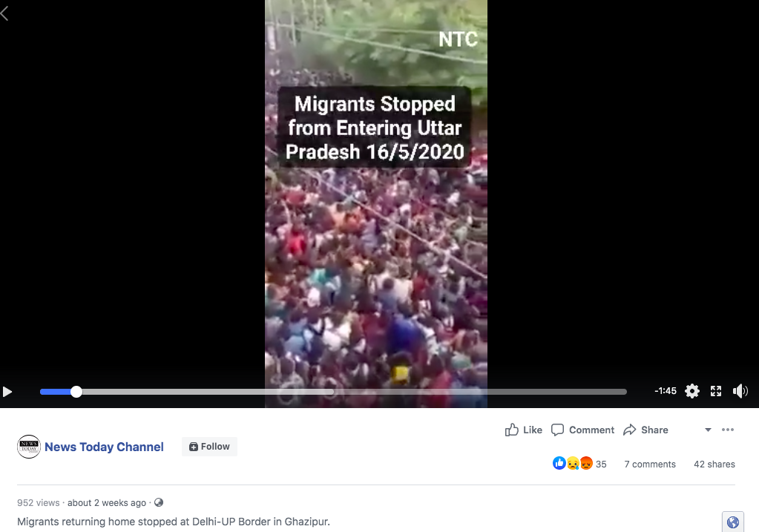Go back using top-left arrow

pyautogui.click(x=5, y=13)
